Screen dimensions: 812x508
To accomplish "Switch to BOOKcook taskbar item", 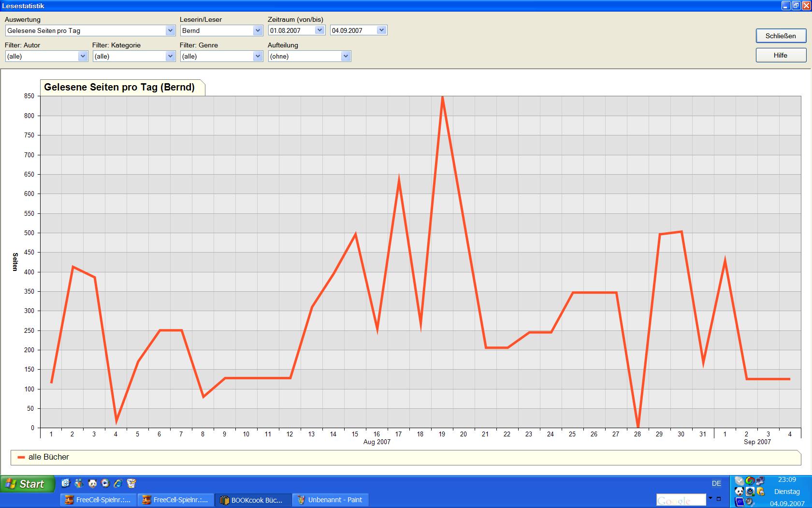I will click(x=252, y=500).
